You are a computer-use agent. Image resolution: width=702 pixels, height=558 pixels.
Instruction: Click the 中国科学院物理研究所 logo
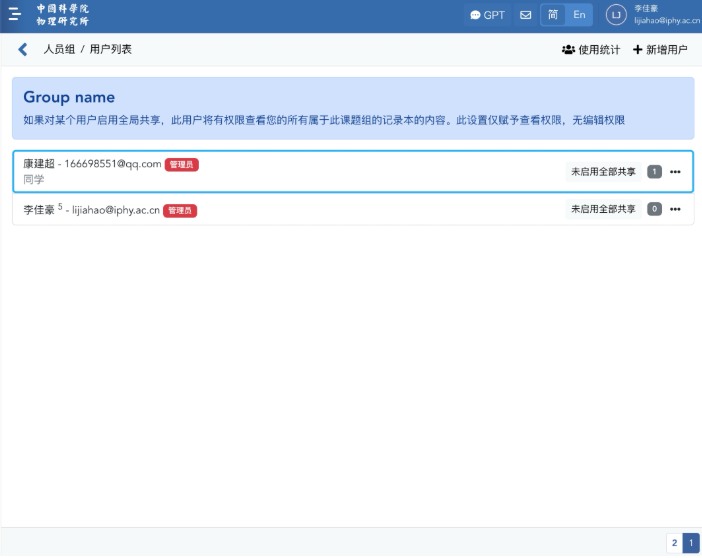point(62,15)
